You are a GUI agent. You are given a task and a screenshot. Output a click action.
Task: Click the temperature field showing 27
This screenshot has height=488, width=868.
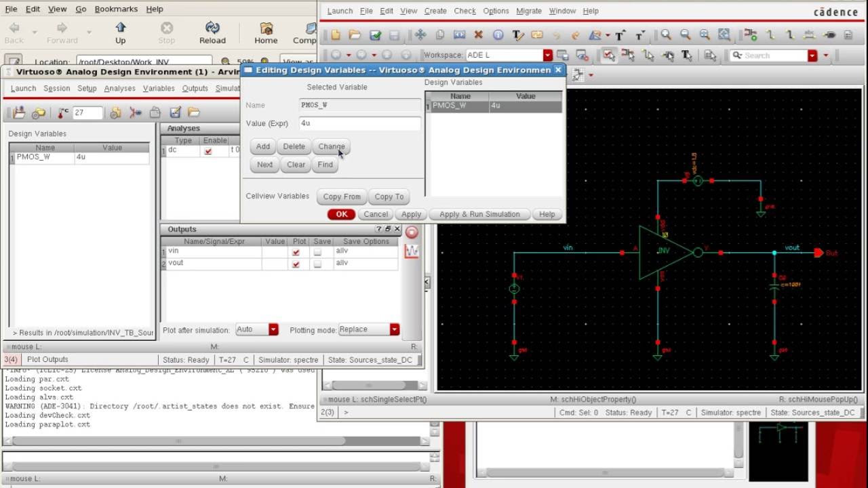(x=87, y=113)
